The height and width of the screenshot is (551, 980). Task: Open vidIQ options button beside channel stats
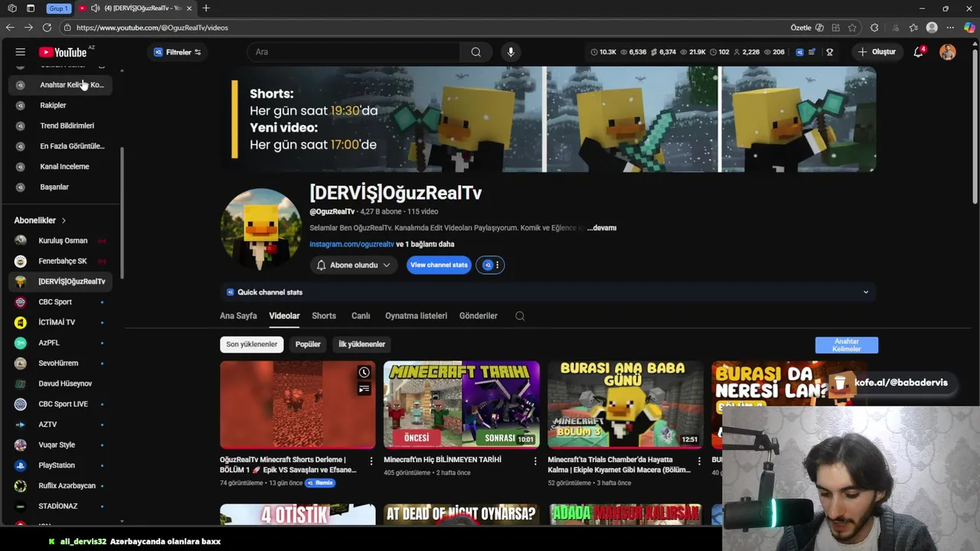(x=490, y=265)
